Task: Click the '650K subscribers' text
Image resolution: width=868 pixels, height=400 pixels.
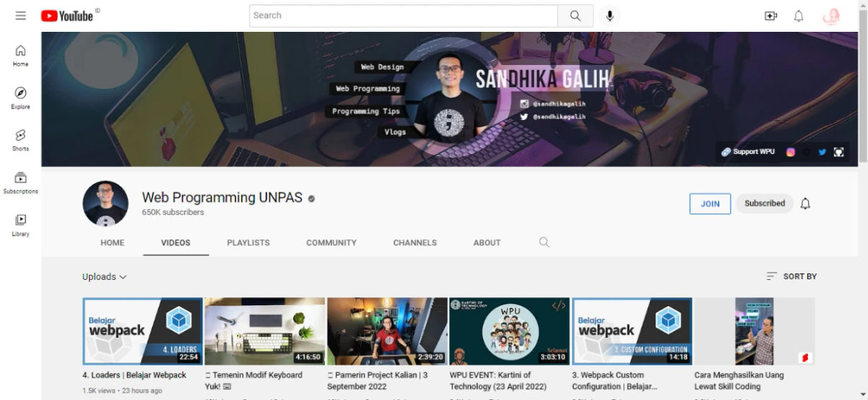Action: tap(173, 213)
